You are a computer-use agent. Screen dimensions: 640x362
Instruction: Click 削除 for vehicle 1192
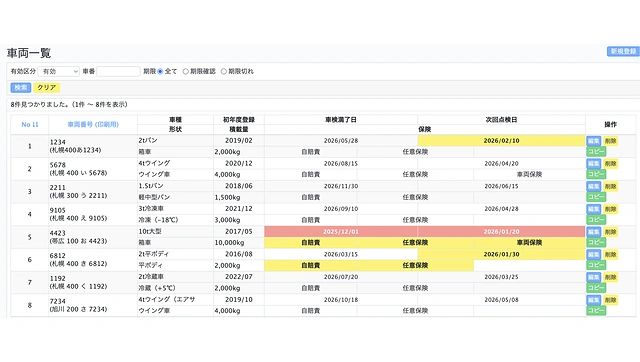tap(611, 277)
